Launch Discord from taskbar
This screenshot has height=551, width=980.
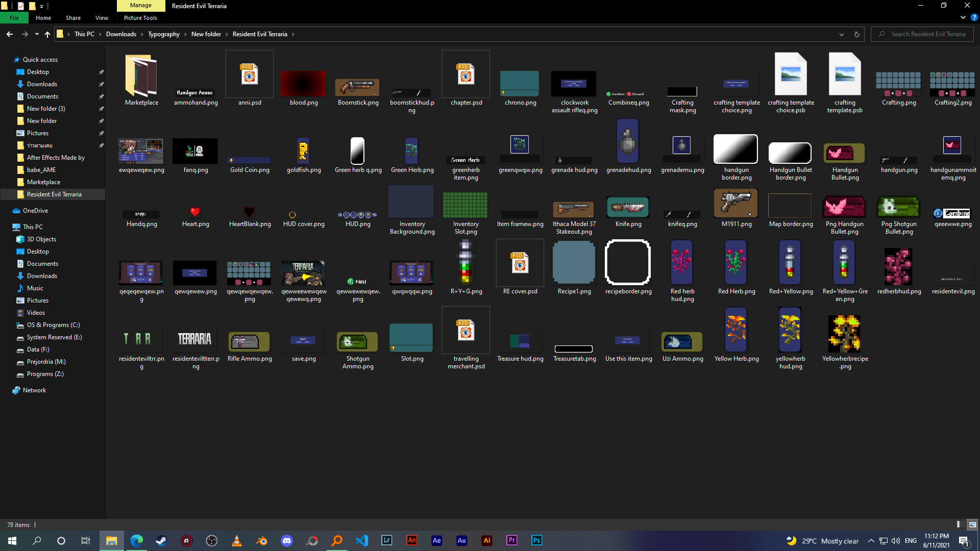click(286, 541)
